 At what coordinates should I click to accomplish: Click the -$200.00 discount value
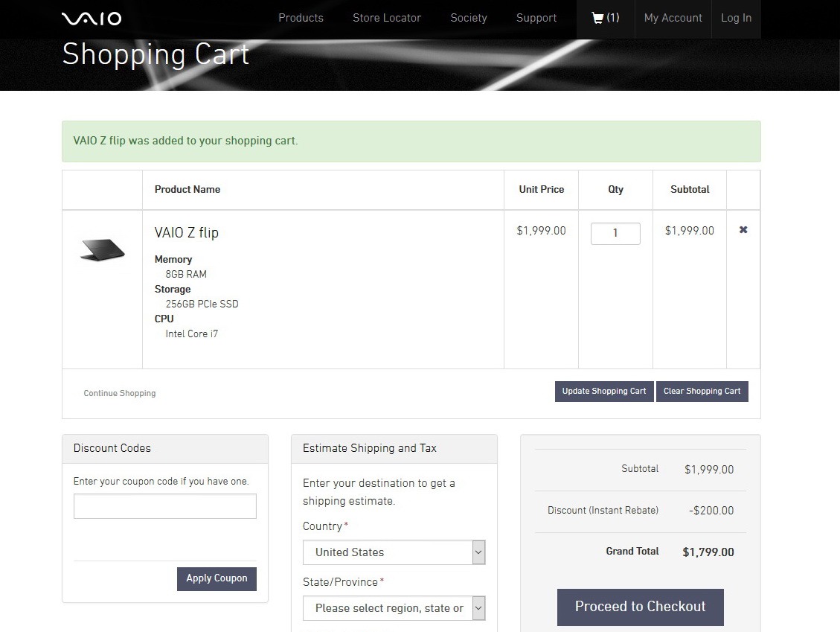(x=711, y=511)
